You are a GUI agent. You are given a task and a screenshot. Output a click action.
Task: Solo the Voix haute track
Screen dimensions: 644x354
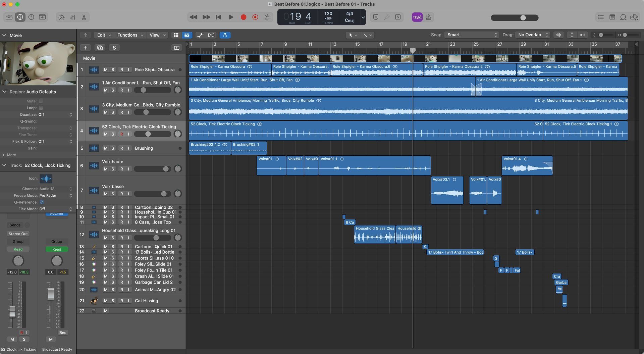point(113,169)
